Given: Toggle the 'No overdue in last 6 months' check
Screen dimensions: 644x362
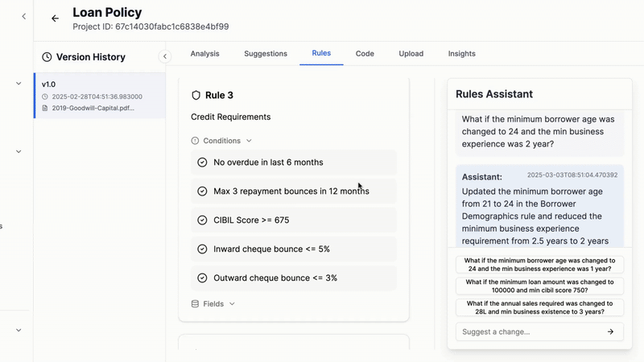Looking at the screenshot, I should (x=202, y=162).
